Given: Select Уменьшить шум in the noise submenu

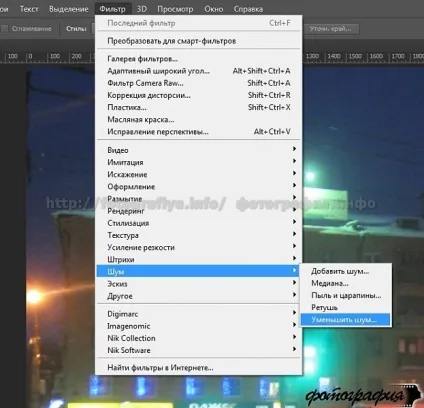Looking at the screenshot, I should pyautogui.click(x=345, y=320).
